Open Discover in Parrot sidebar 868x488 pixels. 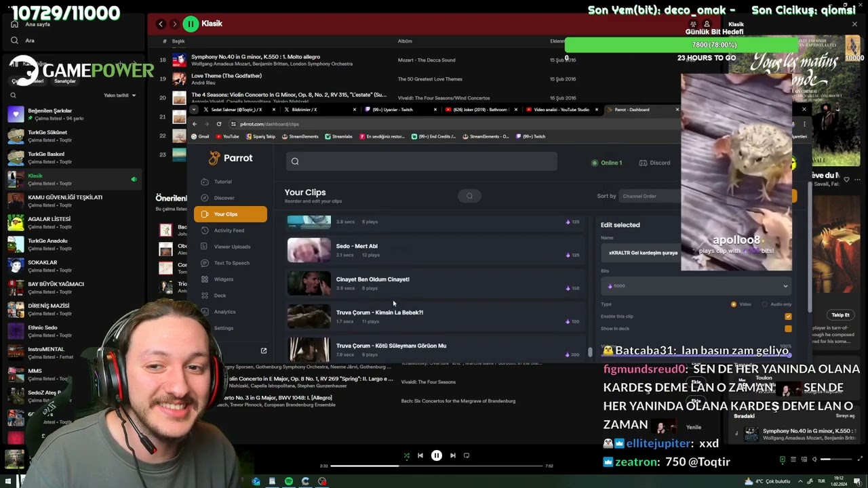(x=224, y=198)
